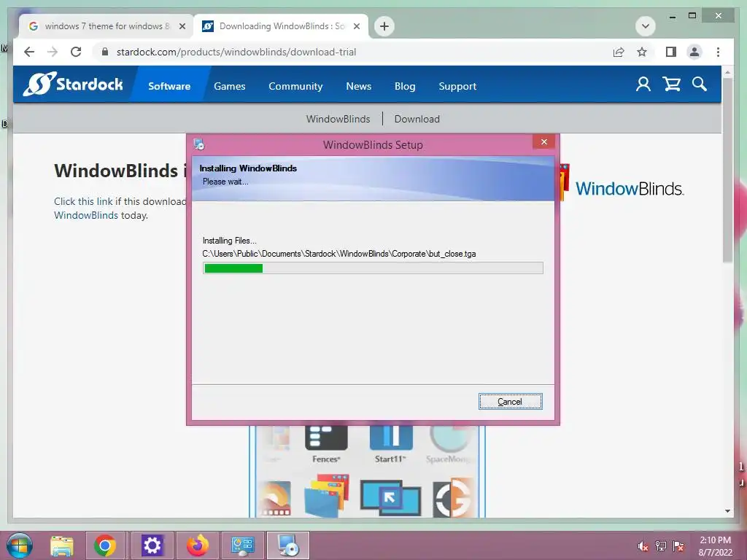This screenshot has height=560, width=747.
Task: Click the 'Click this link' download link
Action: 83,201
